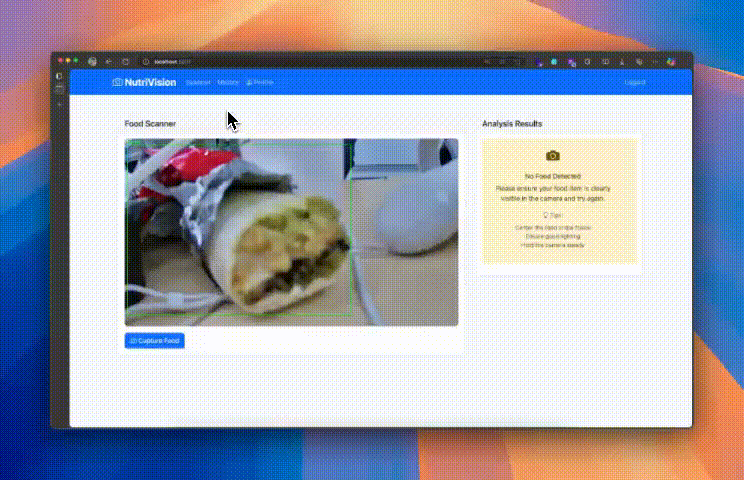
Task: Open the Scanner nav link
Action: (198, 83)
